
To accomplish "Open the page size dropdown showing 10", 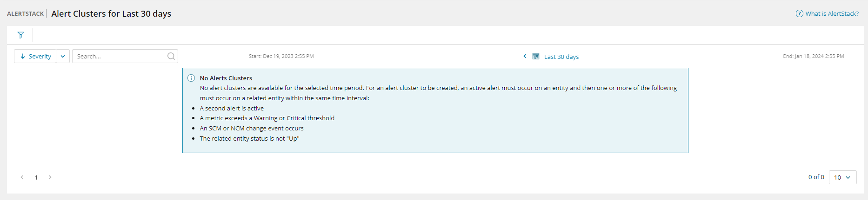I will pyautogui.click(x=842, y=177).
